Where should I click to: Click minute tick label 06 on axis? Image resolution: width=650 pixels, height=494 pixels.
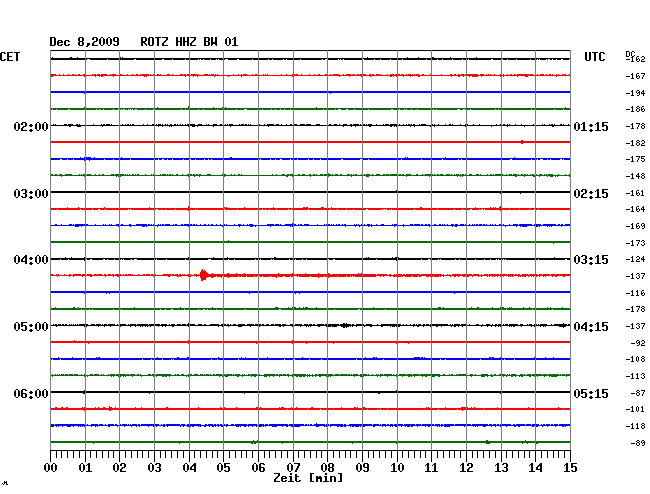coord(258,468)
